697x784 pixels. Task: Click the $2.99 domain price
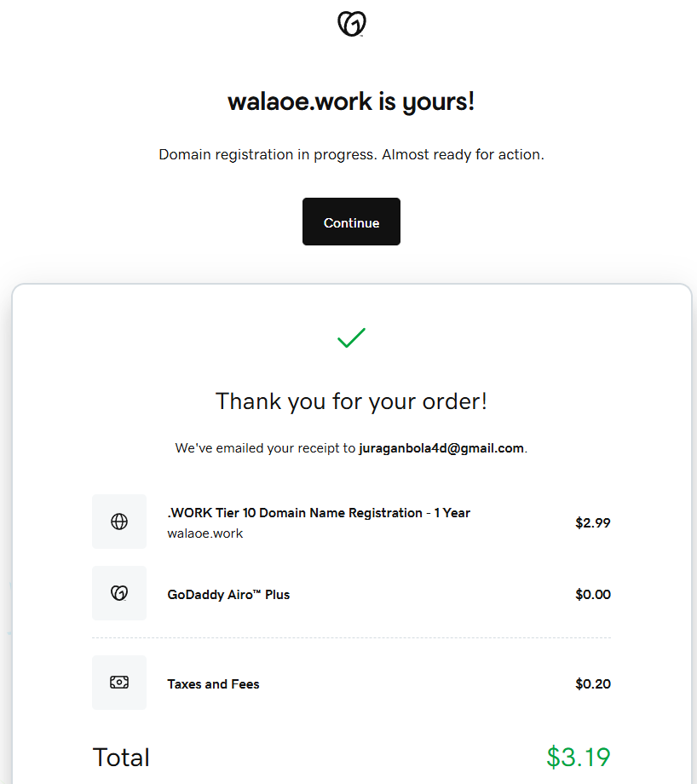coord(592,523)
